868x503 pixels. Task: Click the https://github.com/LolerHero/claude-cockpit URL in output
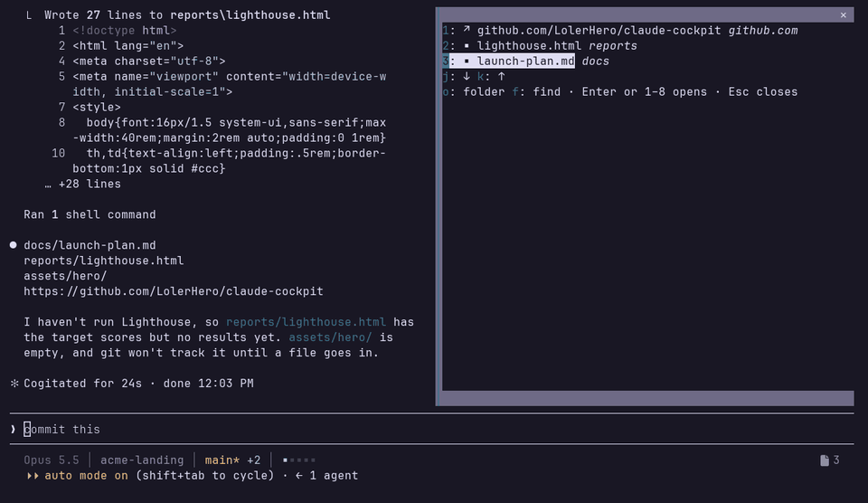174,291
